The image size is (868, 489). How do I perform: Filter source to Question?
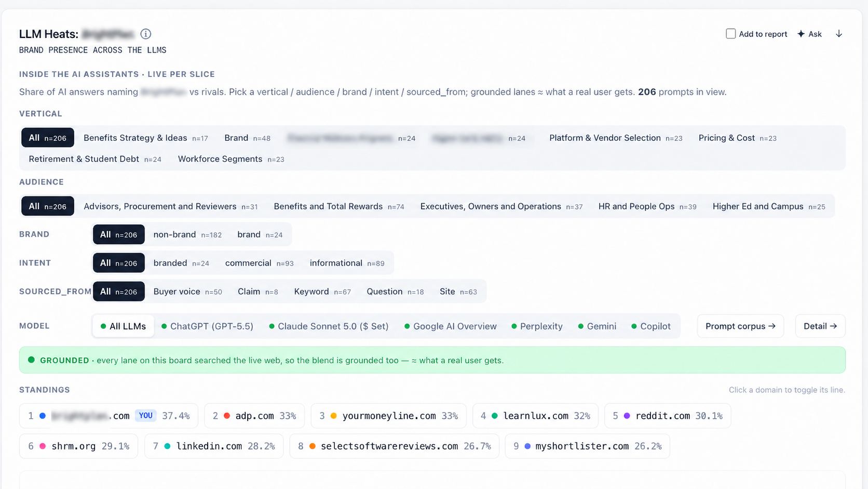coord(395,292)
